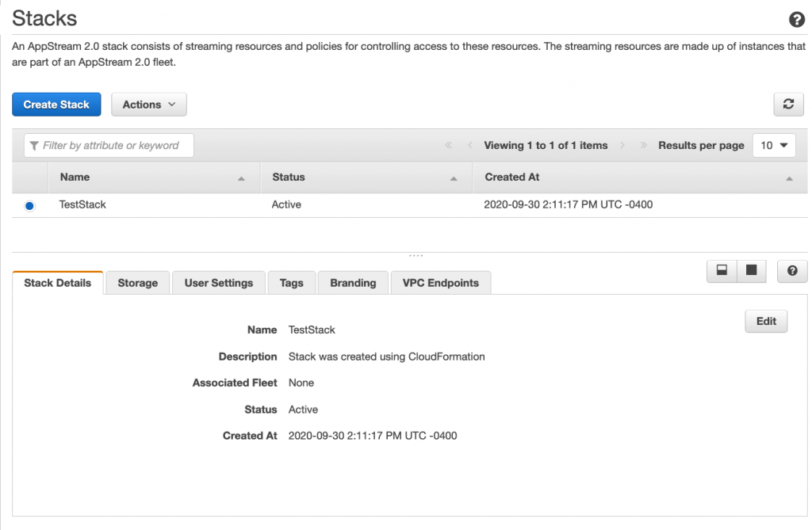Open the VPC Endpoints tab

tap(440, 282)
